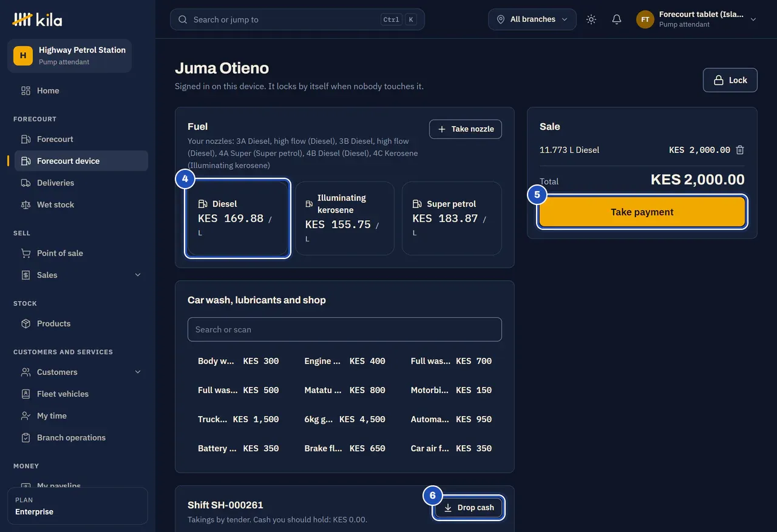
Task: Select the Diesel fuel card
Action: click(x=237, y=218)
